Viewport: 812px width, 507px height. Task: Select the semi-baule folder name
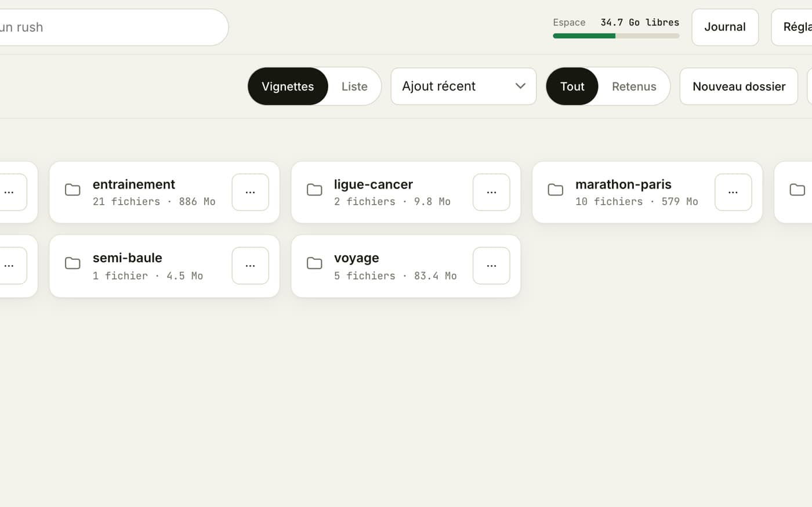[128, 258]
